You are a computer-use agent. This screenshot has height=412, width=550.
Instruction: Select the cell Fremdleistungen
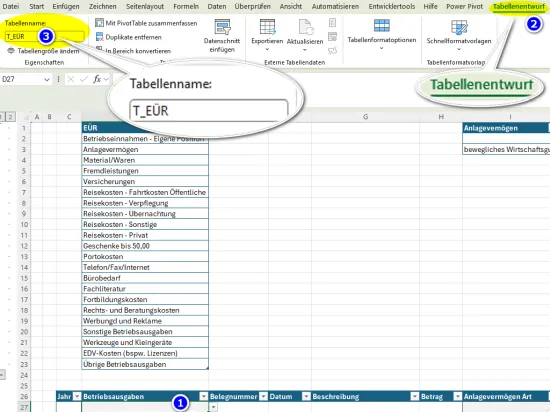[145, 171]
